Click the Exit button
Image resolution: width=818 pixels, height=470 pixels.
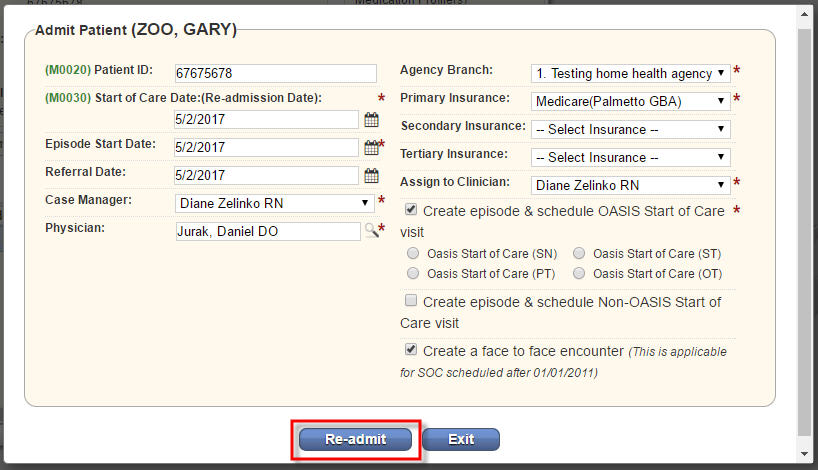pyautogui.click(x=461, y=439)
